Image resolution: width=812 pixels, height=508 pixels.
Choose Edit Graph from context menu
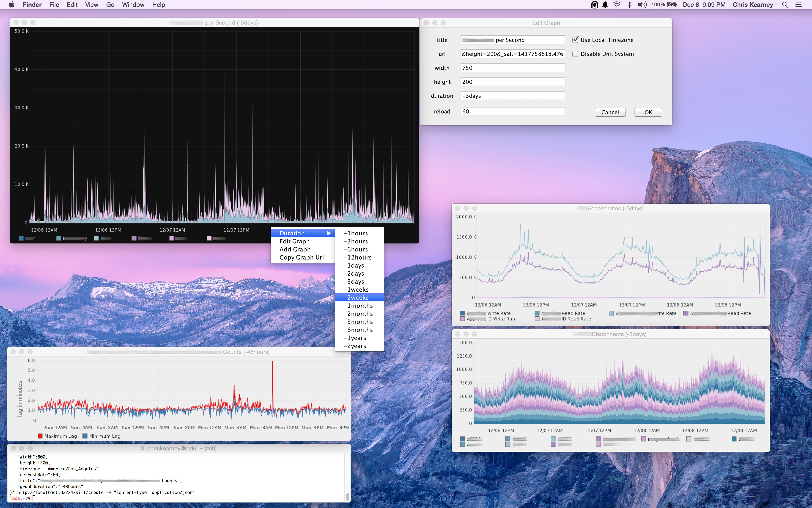pyautogui.click(x=303, y=241)
